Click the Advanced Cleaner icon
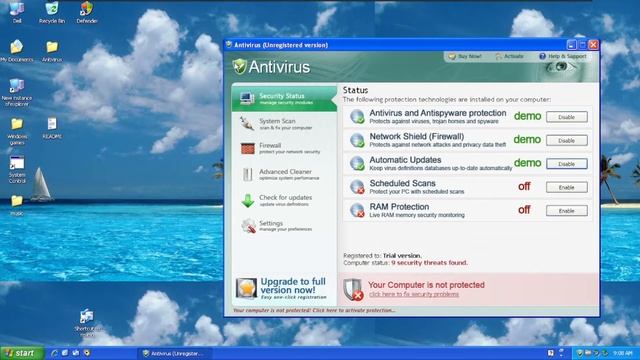The image size is (640, 360). coord(247,174)
